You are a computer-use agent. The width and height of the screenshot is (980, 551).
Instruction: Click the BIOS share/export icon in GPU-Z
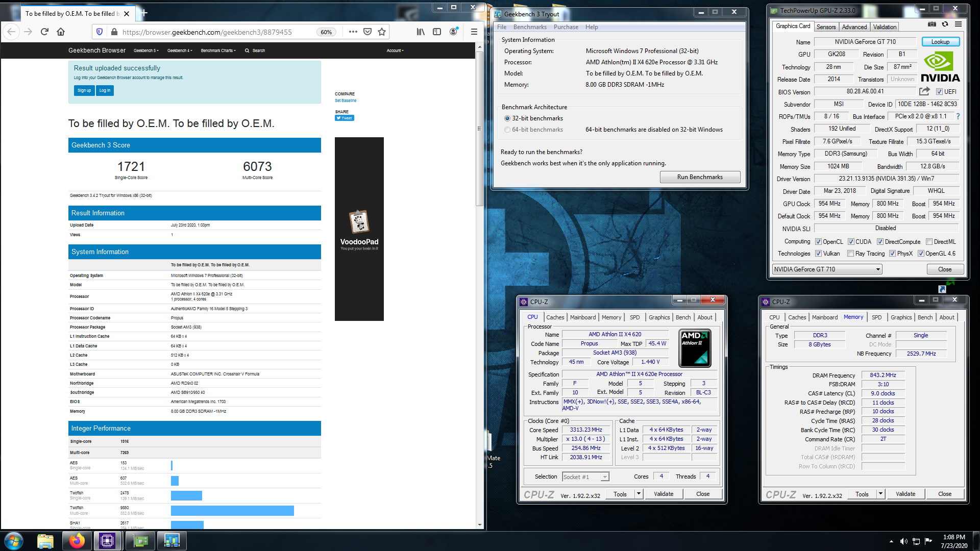click(924, 91)
